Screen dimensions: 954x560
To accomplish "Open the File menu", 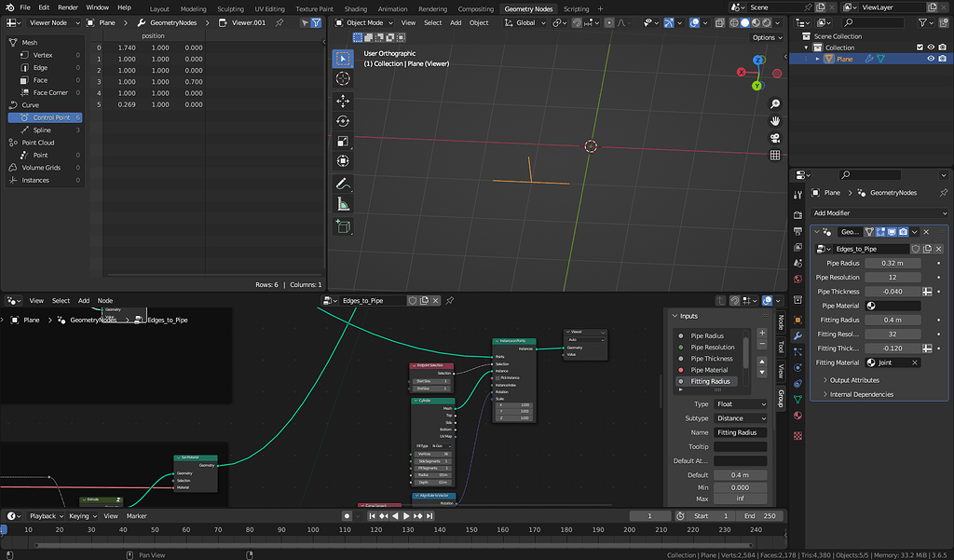I will (x=25, y=7).
